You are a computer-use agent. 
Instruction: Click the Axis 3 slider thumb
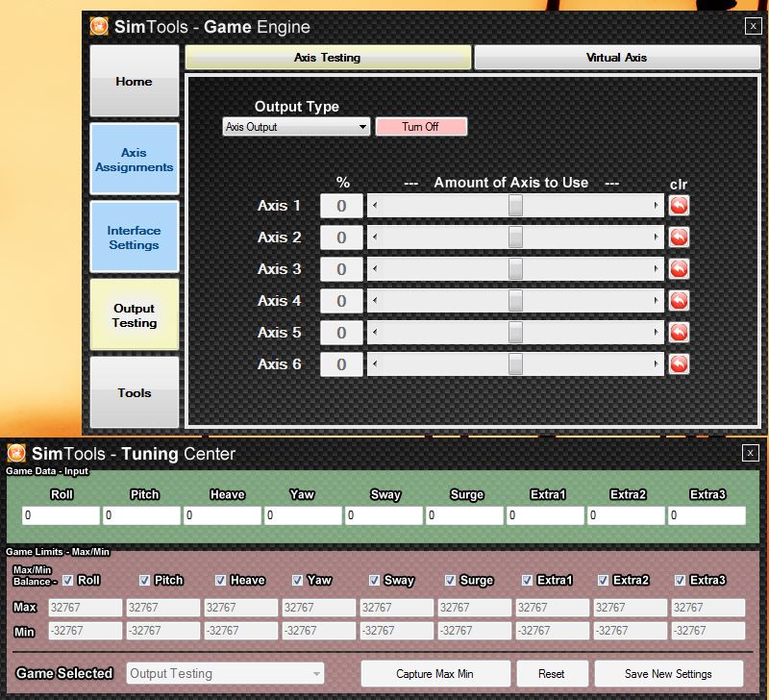515,269
